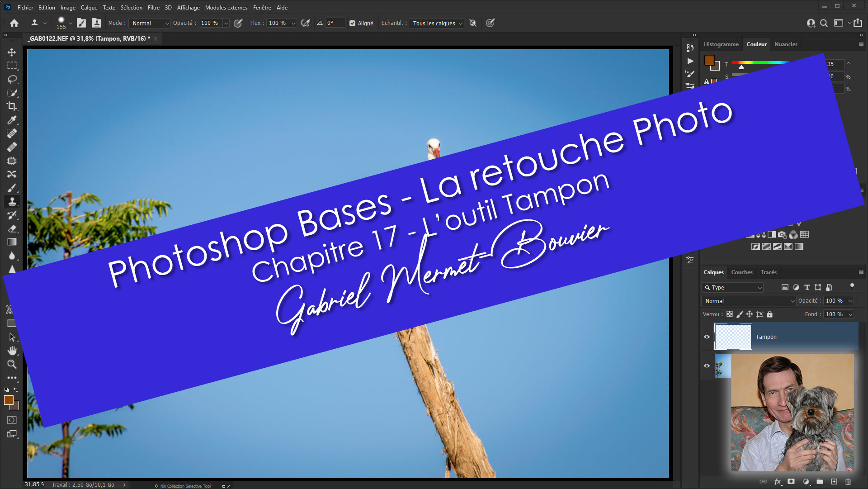The height and width of the screenshot is (489, 868).
Task: Select the Hand tool
Action: (12, 351)
